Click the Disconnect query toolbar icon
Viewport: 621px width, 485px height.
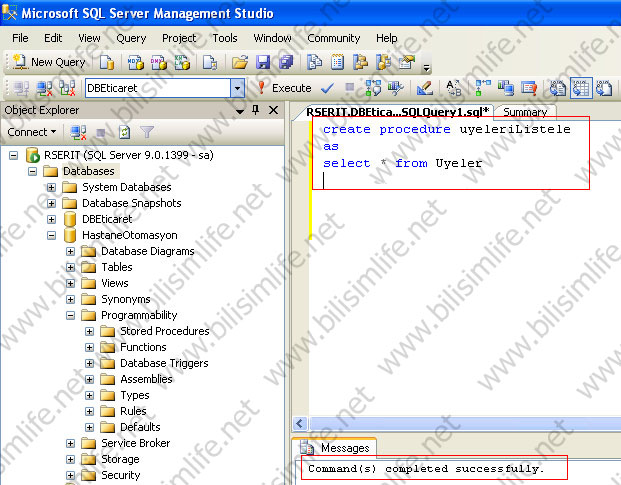point(44,88)
